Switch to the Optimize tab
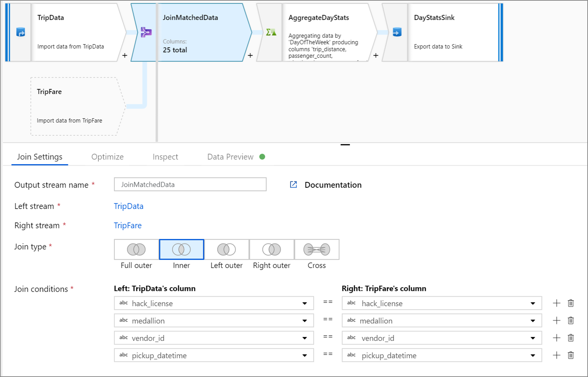The width and height of the screenshot is (588, 377). 107,157
